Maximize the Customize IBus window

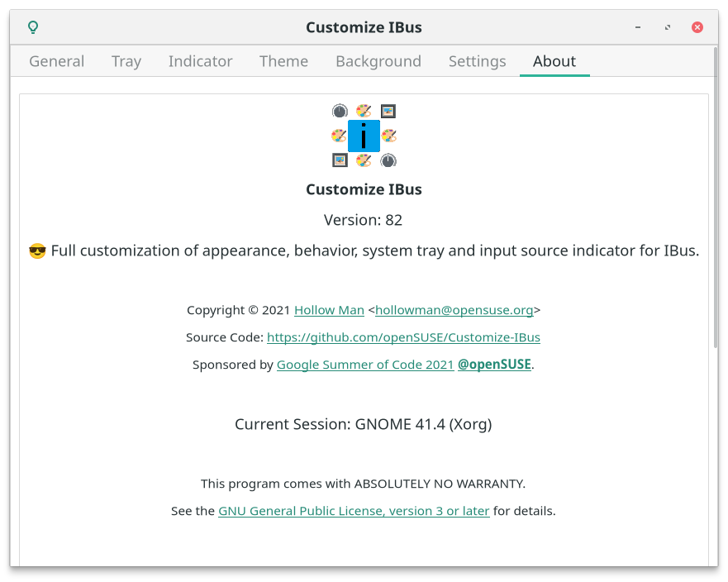tap(668, 27)
